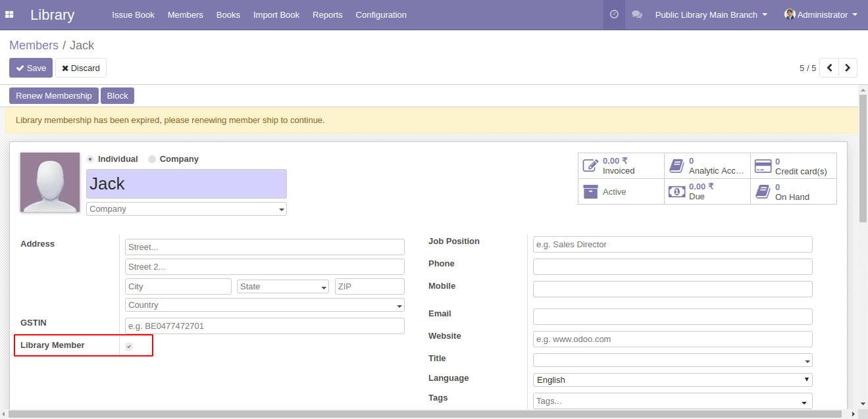Image resolution: width=868 pixels, height=419 pixels.
Task: Open the Reports menu
Action: [x=328, y=14]
